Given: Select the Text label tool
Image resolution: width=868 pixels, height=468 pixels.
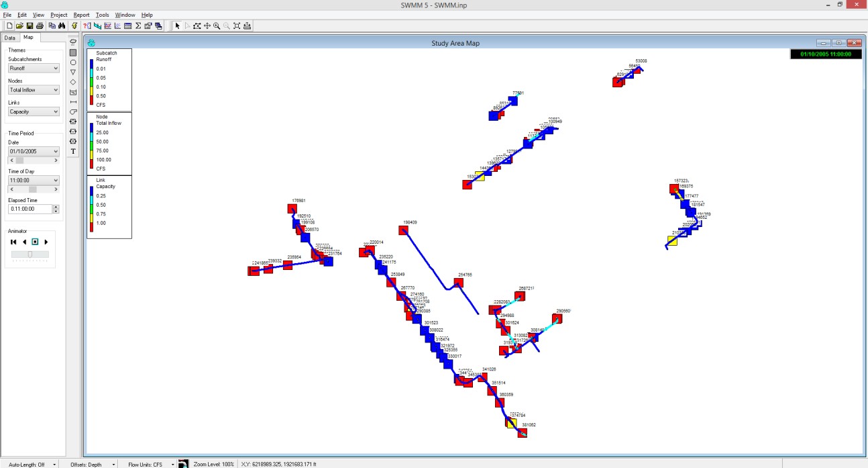Looking at the screenshot, I should (x=73, y=151).
